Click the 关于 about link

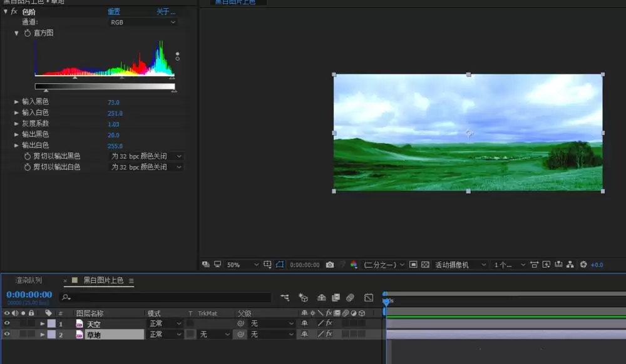[x=166, y=11]
